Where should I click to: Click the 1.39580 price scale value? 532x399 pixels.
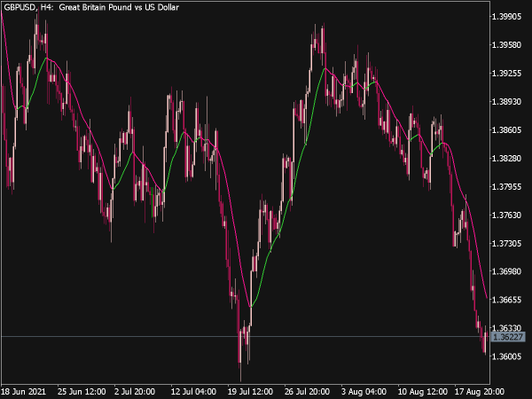(506, 45)
